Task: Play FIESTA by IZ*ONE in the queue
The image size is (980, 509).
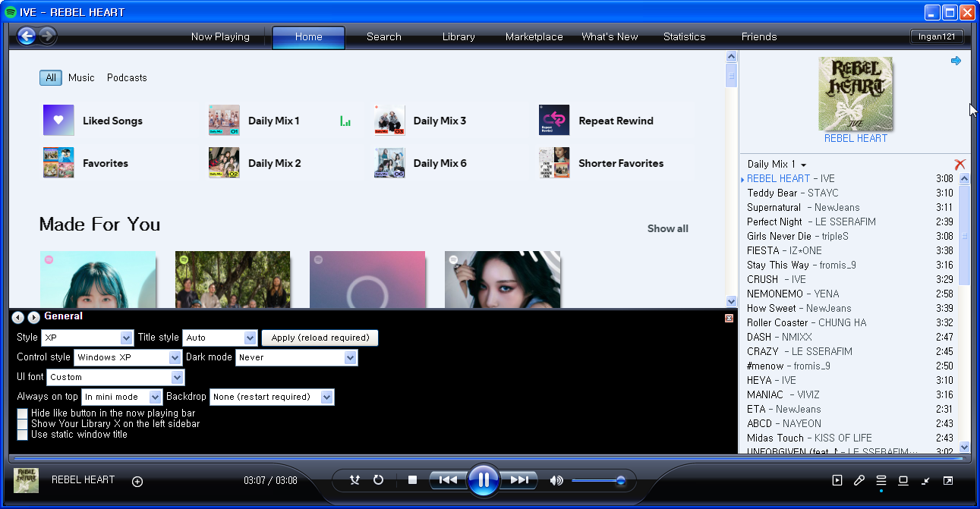Action: [849, 250]
